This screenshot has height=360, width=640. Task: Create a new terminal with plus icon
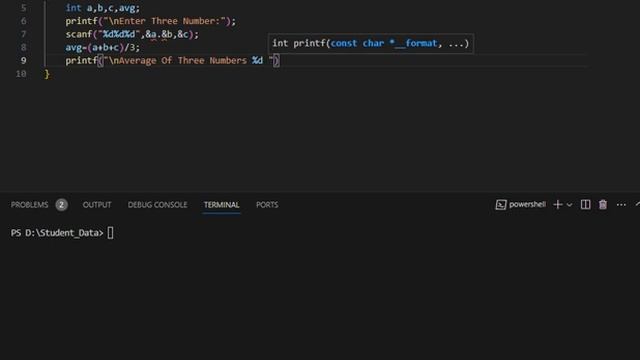558,204
